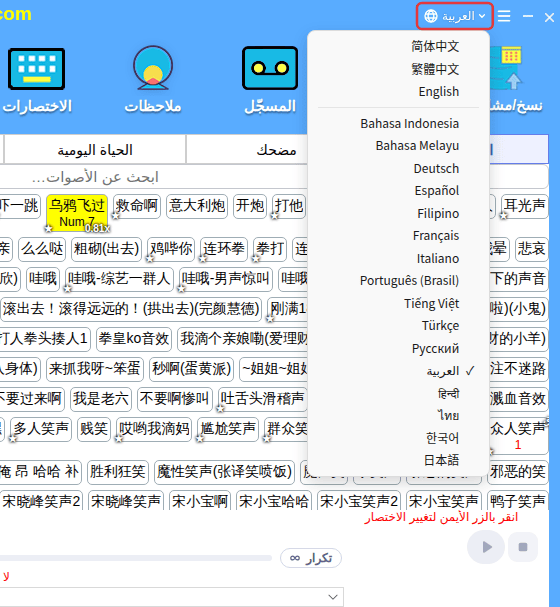Play the 胜利狂笑 sound
Screen dimensions: 560x607
click(x=118, y=473)
